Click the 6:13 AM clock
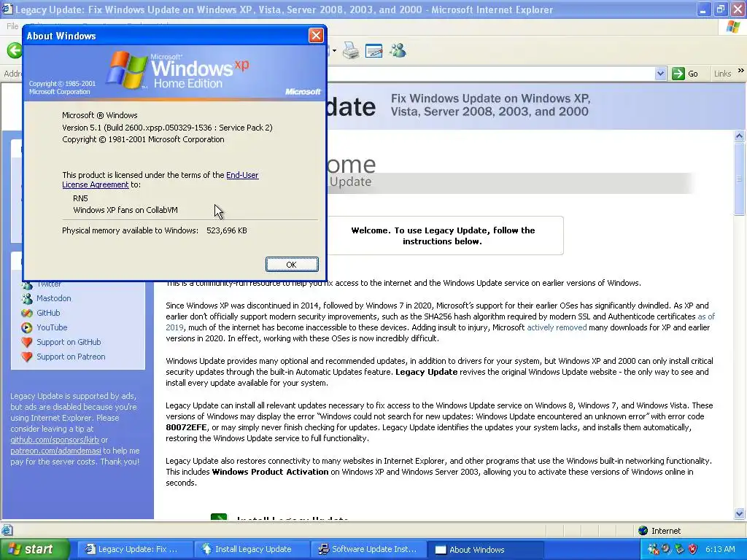Screen dimensions: 747x560 [720, 550]
